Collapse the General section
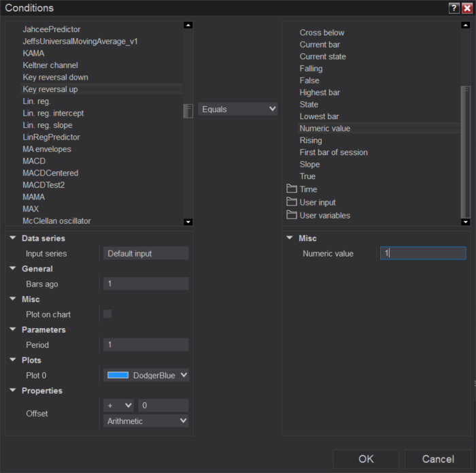This screenshot has width=476, height=473. [13, 268]
